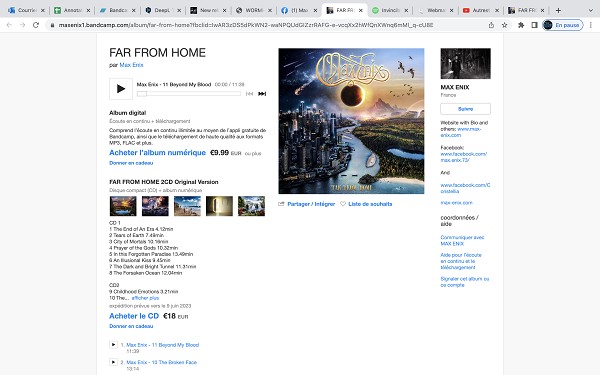Go back in browser history
Screen dimensions: 600x375
(9, 25)
